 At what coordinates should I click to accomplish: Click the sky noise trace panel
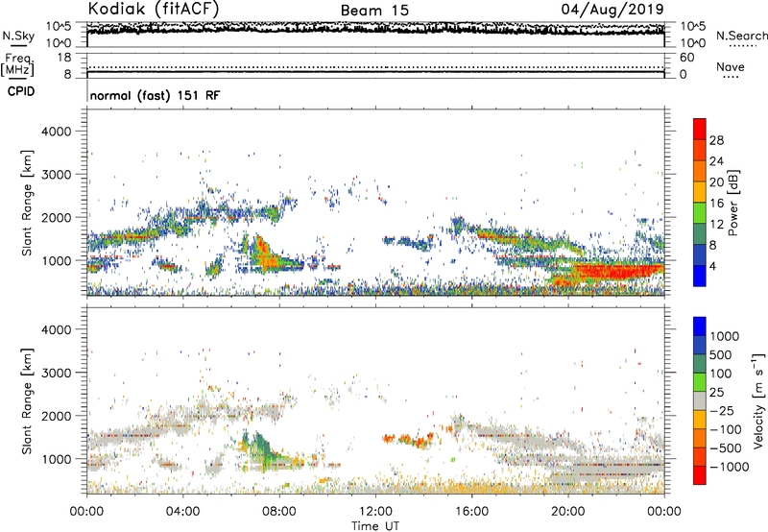click(x=375, y=35)
